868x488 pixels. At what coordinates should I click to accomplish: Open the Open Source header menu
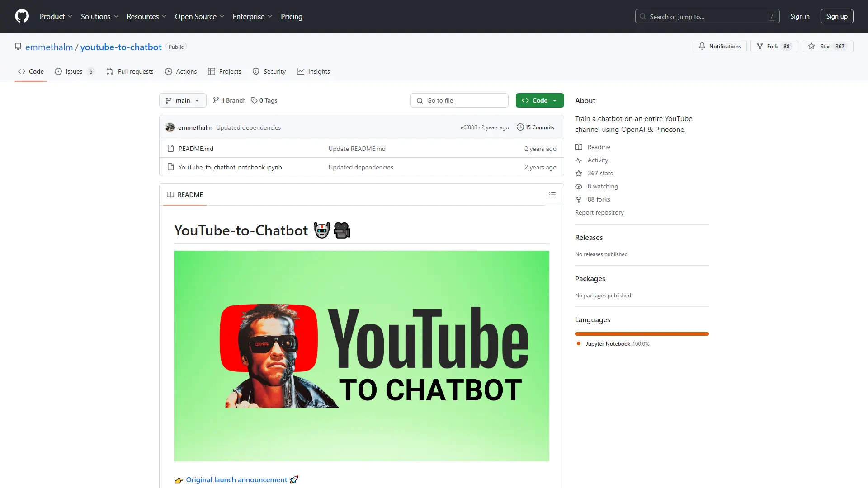pyautogui.click(x=199, y=16)
